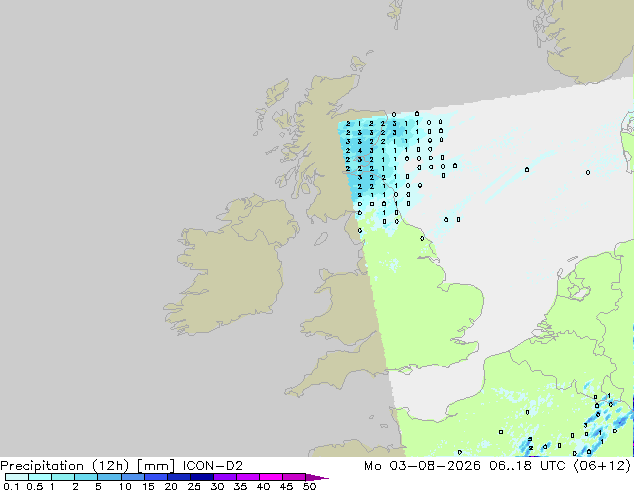The image size is (634, 490).
Task: Click the '20' legend label
Action: coord(171,486)
